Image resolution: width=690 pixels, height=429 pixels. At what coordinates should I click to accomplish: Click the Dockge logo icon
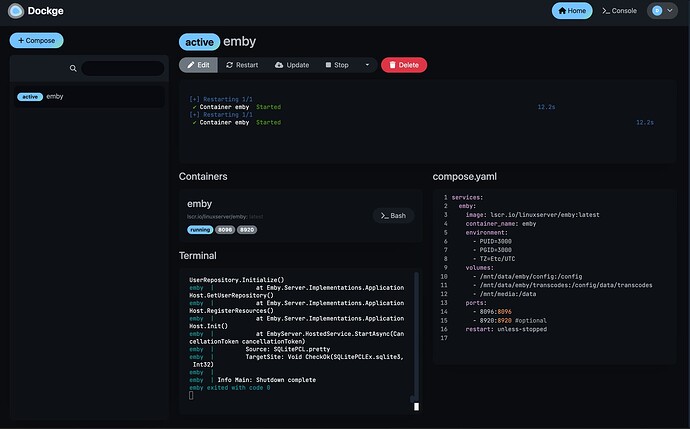coord(16,11)
